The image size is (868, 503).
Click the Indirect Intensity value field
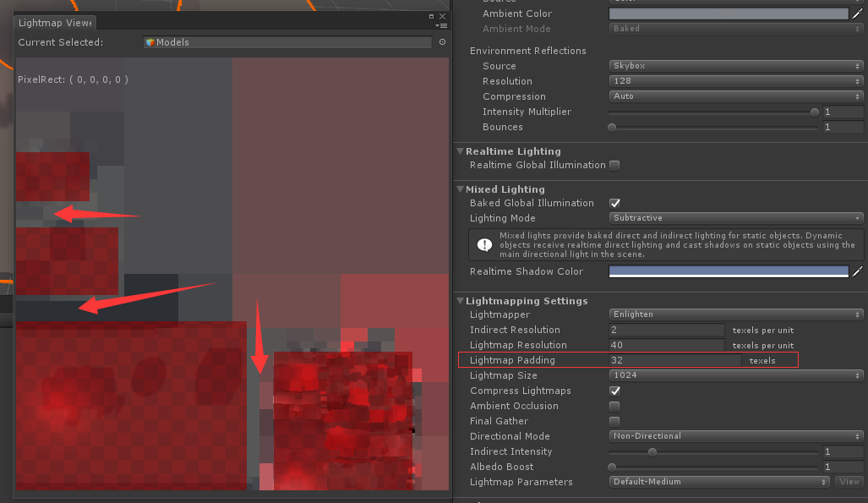pyautogui.click(x=843, y=452)
